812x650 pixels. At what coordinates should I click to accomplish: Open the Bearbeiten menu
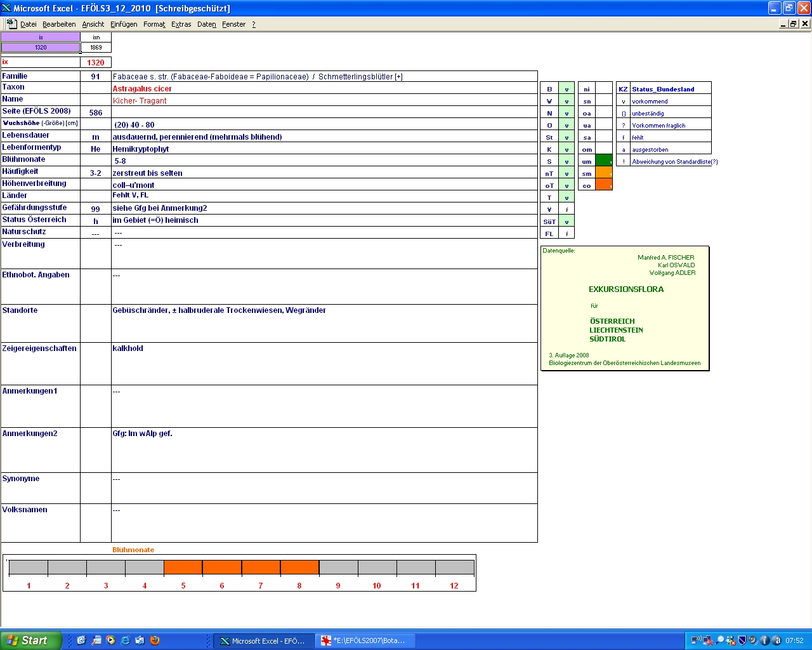point(59,24)
